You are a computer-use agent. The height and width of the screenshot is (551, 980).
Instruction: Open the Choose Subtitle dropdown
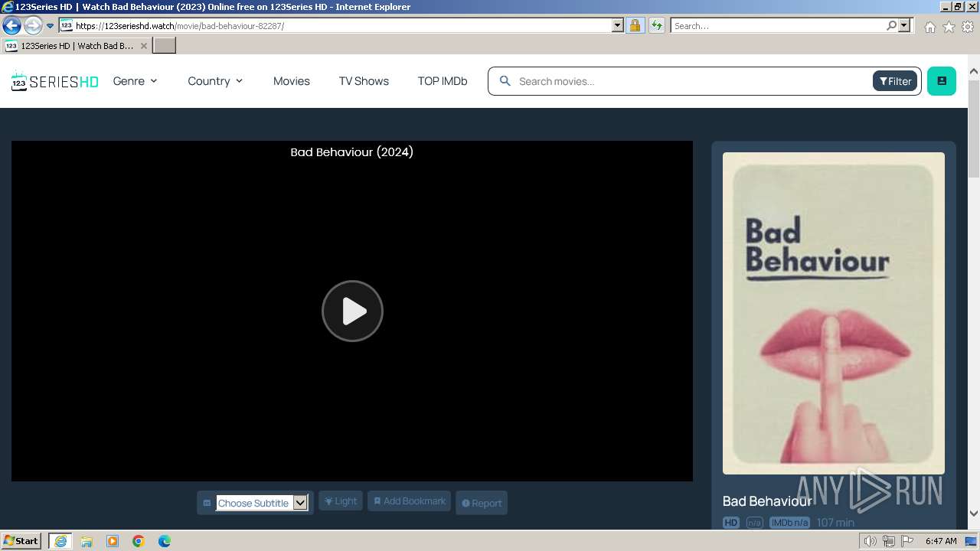tap(262, 503)
